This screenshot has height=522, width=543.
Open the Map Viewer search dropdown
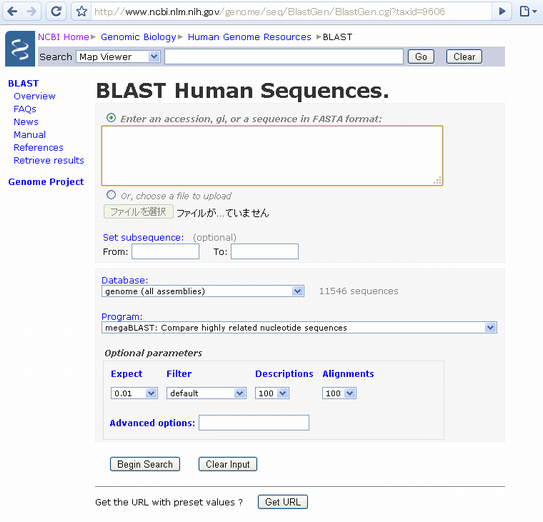pos(118,56)
